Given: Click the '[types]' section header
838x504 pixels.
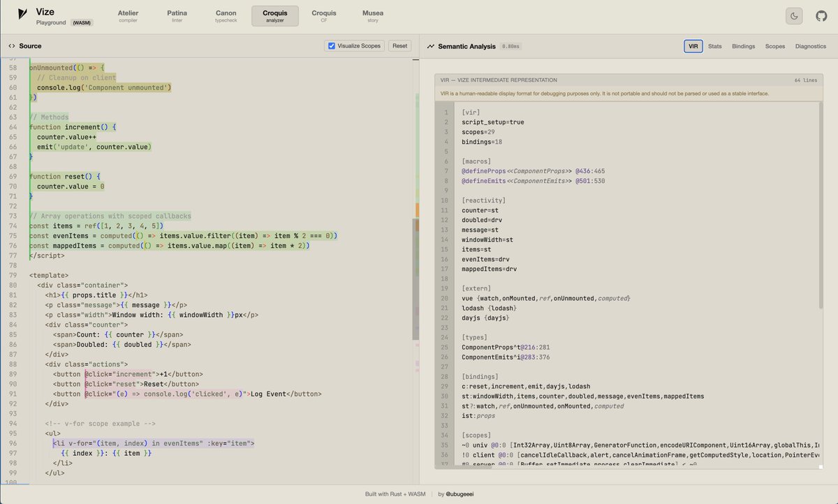Looking at the screenshot, I should [474, 337].
